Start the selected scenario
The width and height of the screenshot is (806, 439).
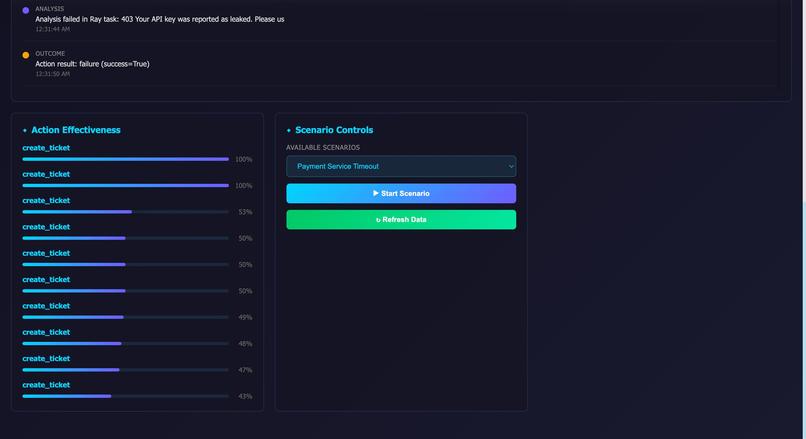pyautogui.click(x=401, y=193)
